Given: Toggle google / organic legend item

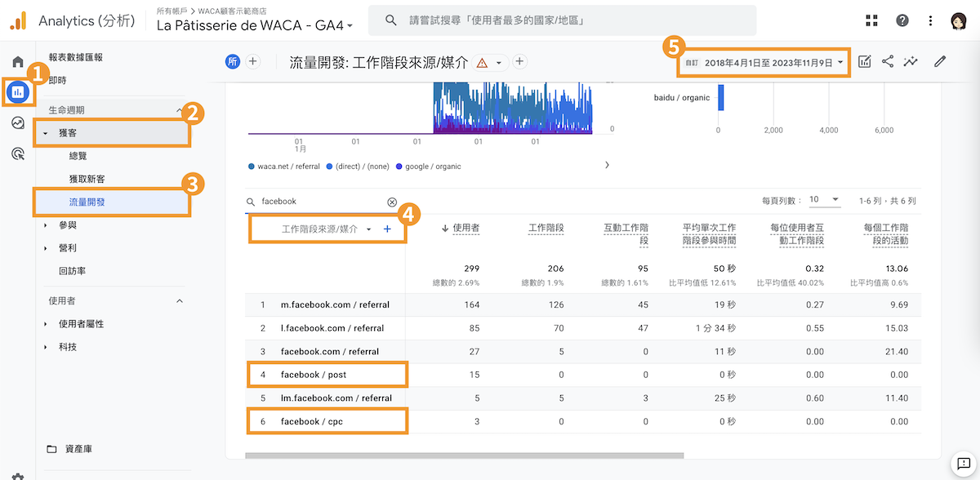Looking at the screenshot, I should [428, 167].
